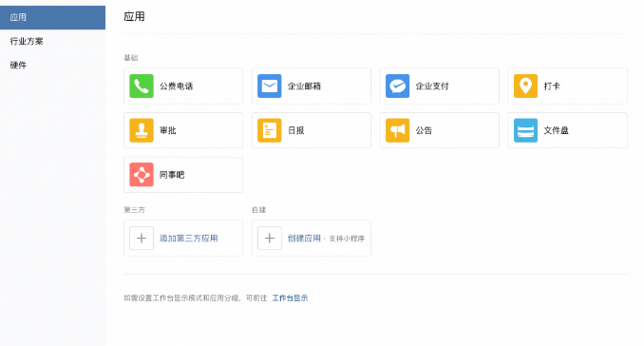Viewport: 644px width, 346px height.
Task: Click the 打卡 location pin icon
Action: (525, 86)
